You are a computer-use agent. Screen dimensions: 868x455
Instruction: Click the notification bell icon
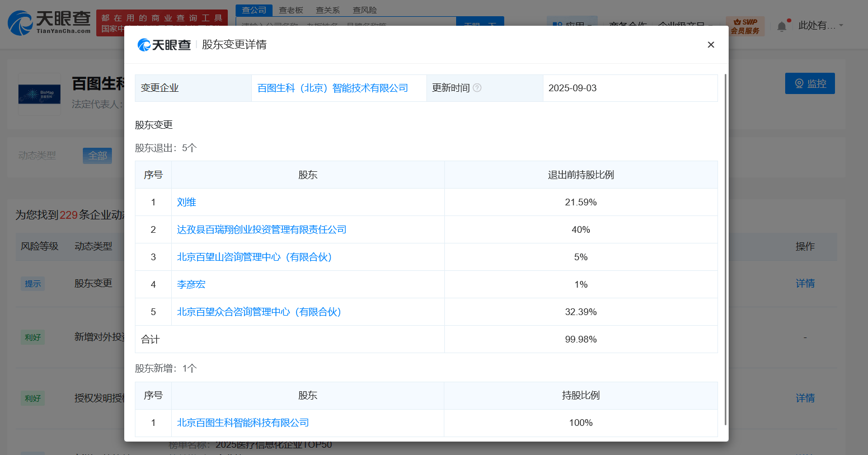pyautogui.click(x=782, y=26)
